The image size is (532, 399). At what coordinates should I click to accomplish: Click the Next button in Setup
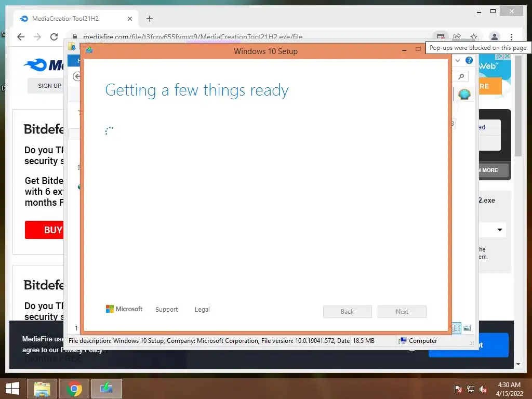402,312
